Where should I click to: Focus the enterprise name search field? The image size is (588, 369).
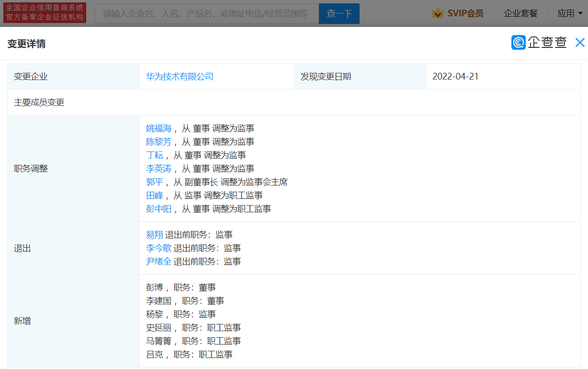click(x=207, y=13)
